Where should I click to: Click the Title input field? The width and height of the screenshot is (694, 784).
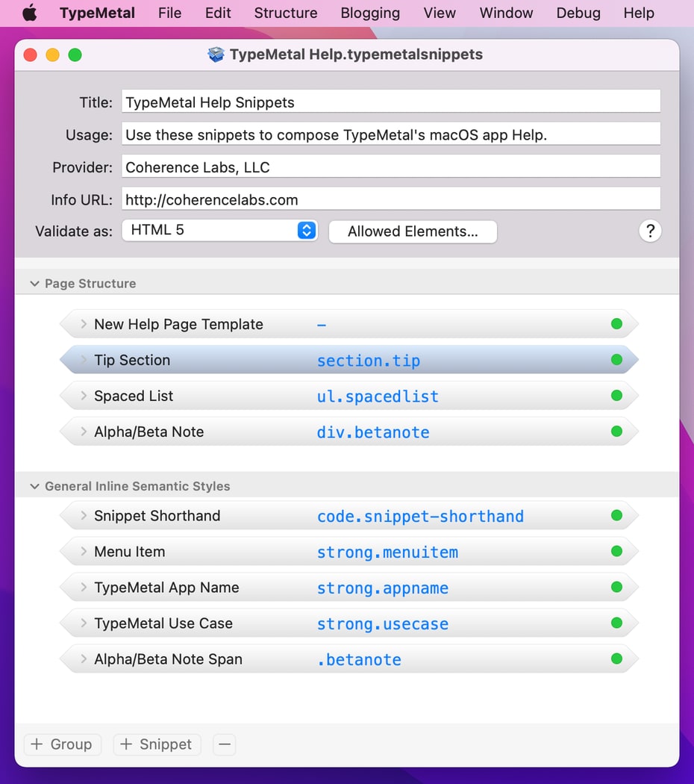391,102
